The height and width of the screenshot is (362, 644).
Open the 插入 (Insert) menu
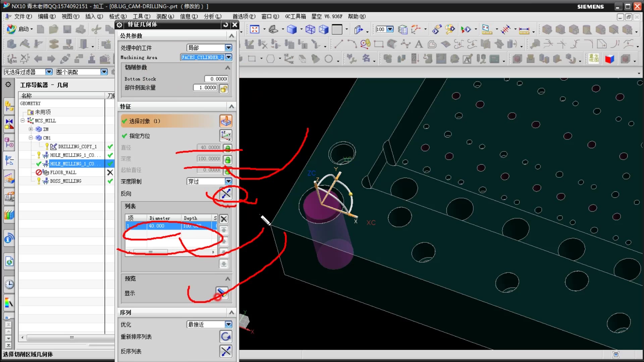pos(94,16)
